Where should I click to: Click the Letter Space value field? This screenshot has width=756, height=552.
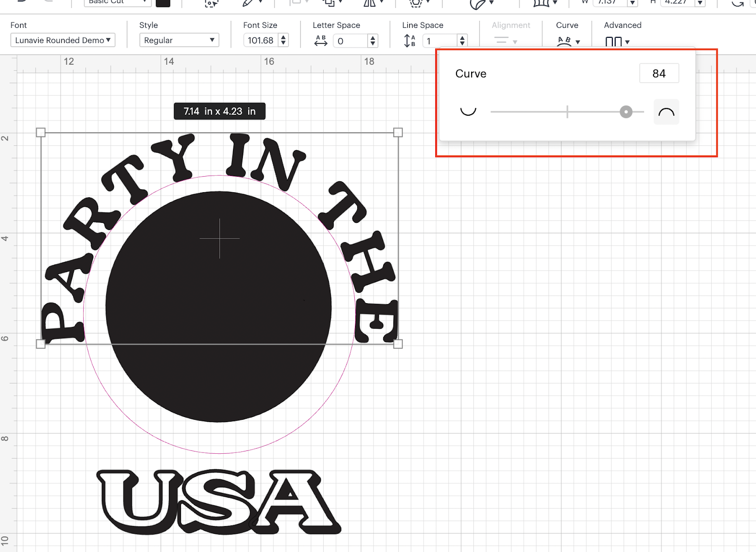(350, 41)
